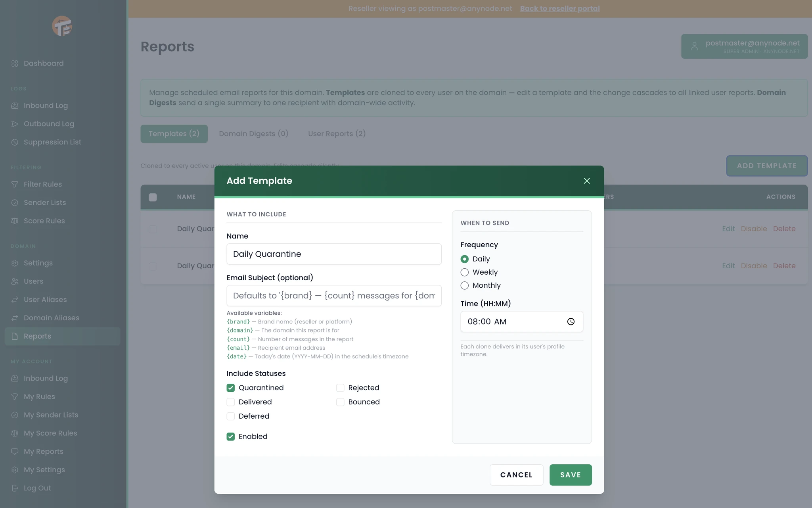Click the Add Template button
The height and width of the screenshot is (508, 812).
(x=767, y=166)
